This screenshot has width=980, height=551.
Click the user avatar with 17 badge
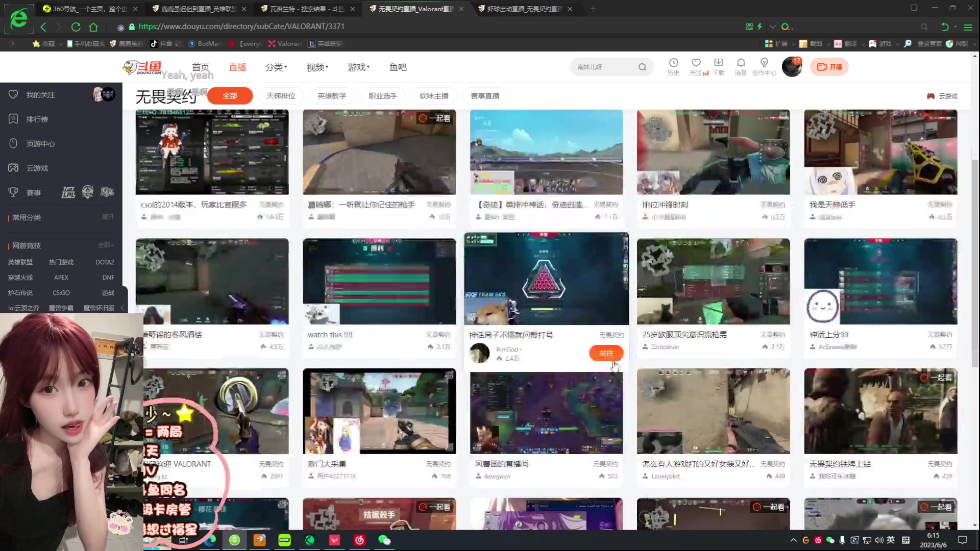(x=792, y=67)
